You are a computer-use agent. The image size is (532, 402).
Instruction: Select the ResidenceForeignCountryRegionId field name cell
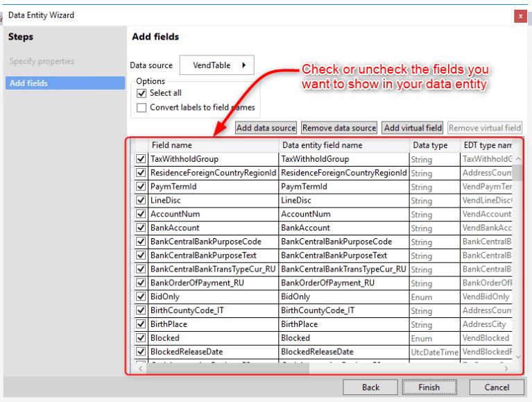tap(214, 172)
